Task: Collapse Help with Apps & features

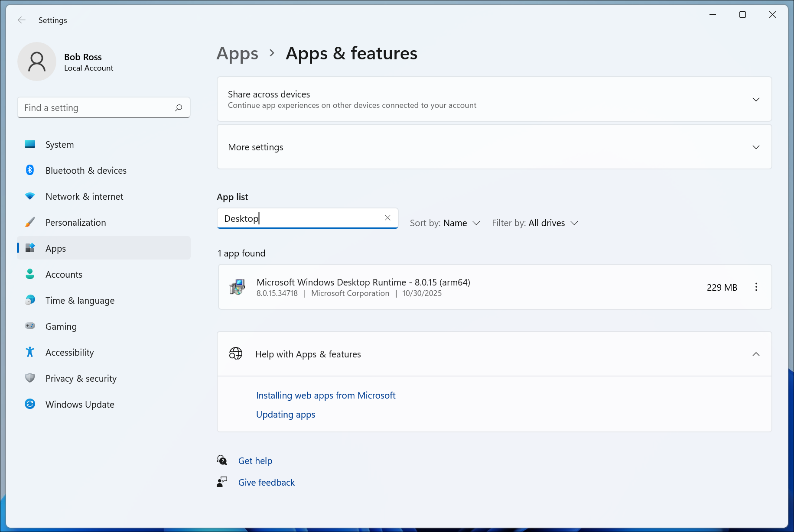Action: (756, 354)
